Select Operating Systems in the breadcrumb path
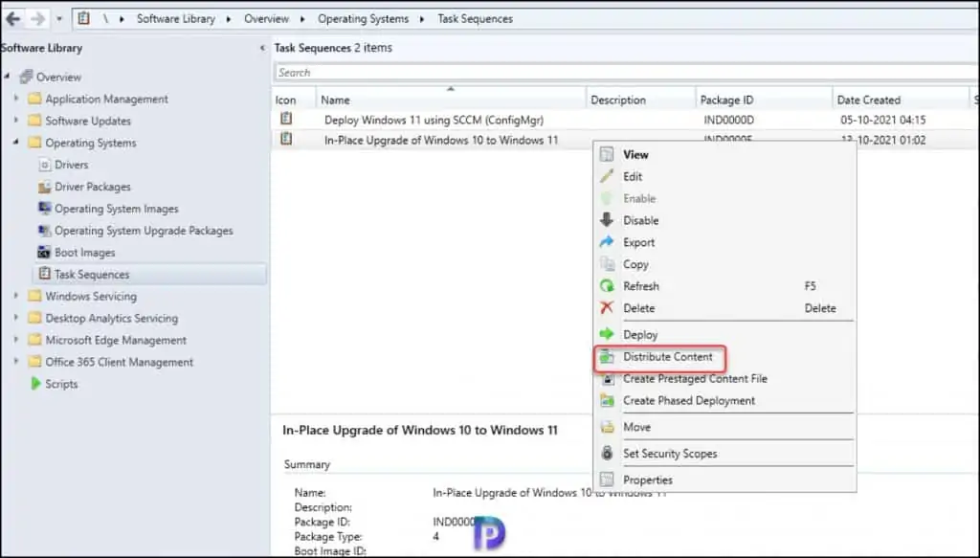Image resolution: width=980 pixels, height=558 pixels. click(x=363, y=19)
